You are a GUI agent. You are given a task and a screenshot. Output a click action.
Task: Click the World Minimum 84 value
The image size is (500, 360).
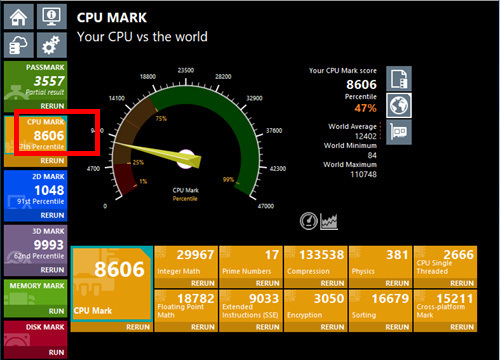[372, 155]
